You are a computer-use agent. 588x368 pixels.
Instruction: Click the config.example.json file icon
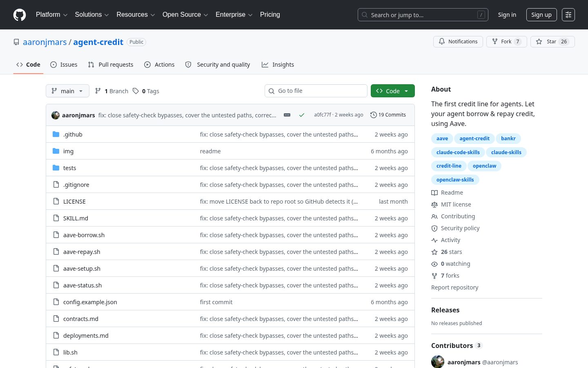point(56,302)
